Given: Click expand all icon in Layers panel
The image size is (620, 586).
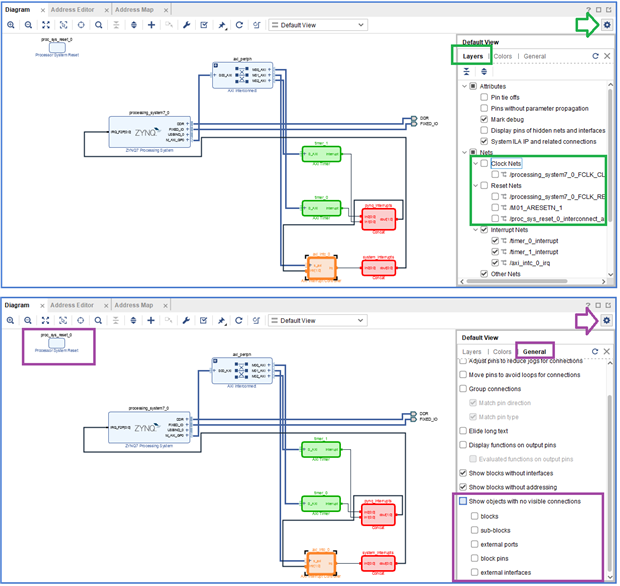Looking at the screenshot, I should click(x=484, y=72).
